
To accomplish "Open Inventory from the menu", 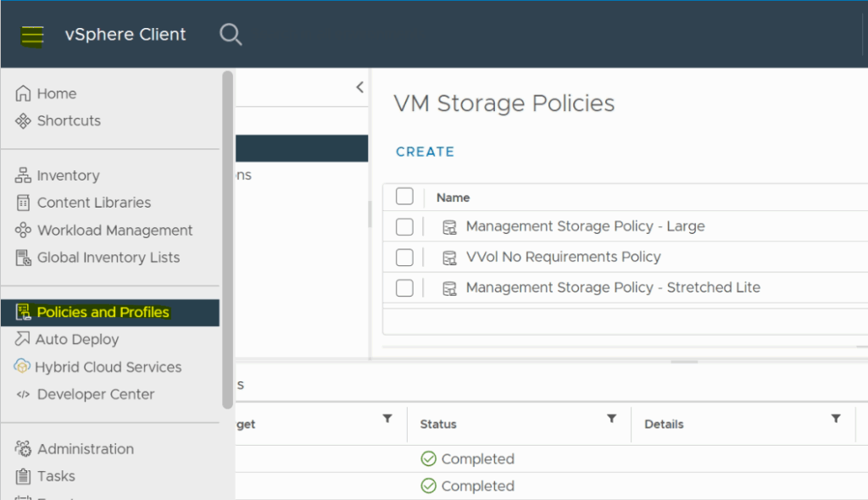I will coord(68,175).
